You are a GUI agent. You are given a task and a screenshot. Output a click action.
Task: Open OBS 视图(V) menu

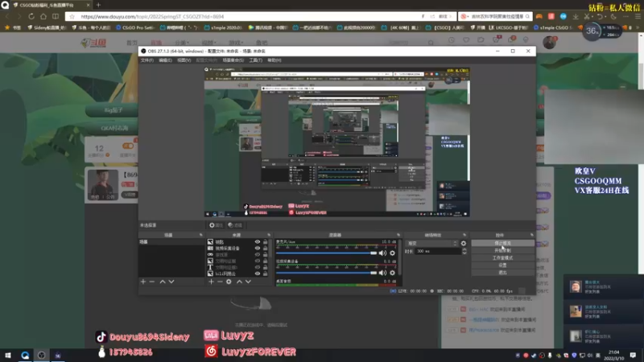pyautogui.click(x=184, y=60)
